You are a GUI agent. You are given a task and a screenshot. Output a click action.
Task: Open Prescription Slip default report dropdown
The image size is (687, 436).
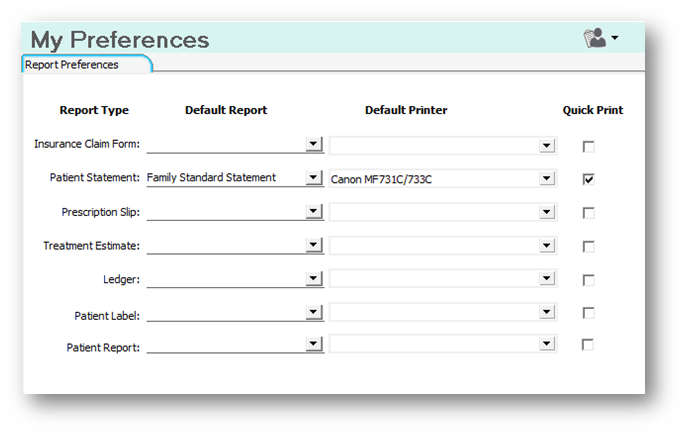(x=314, y=211)
